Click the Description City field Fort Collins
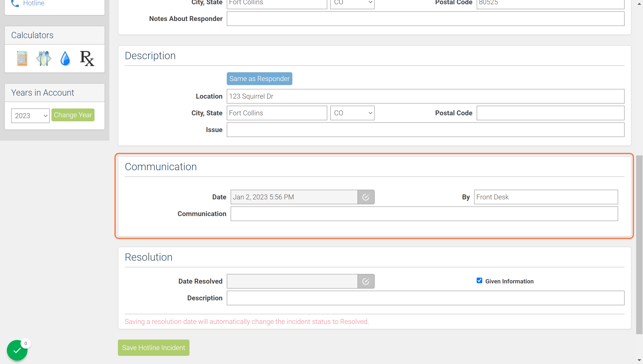This screenshot has width=643, height=364. click(x=277, y=113)
